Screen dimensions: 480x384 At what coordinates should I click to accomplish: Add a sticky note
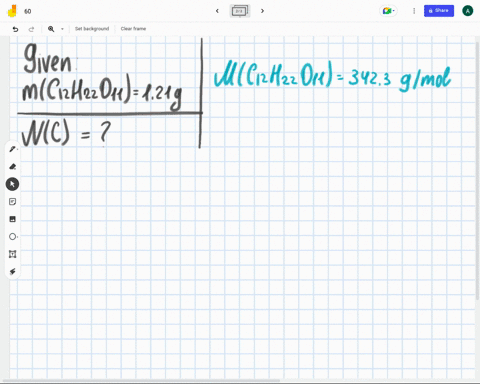tap(12, 202)
